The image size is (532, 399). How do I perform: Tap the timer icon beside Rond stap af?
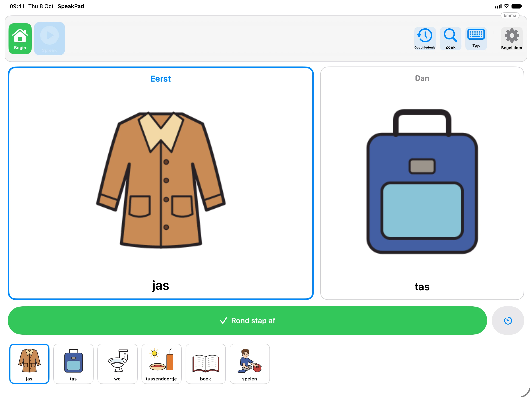(508, 320)
